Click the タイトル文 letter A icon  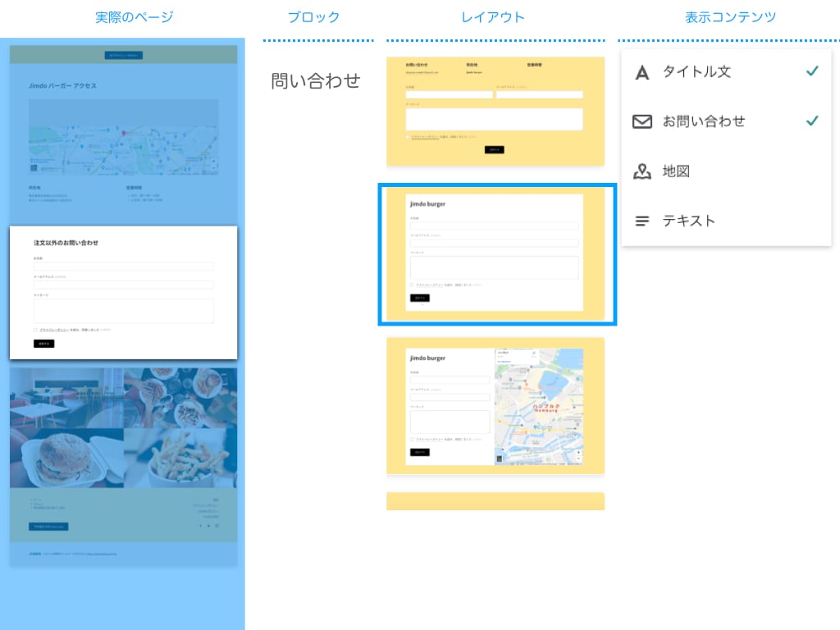click(x=642, y=72)
